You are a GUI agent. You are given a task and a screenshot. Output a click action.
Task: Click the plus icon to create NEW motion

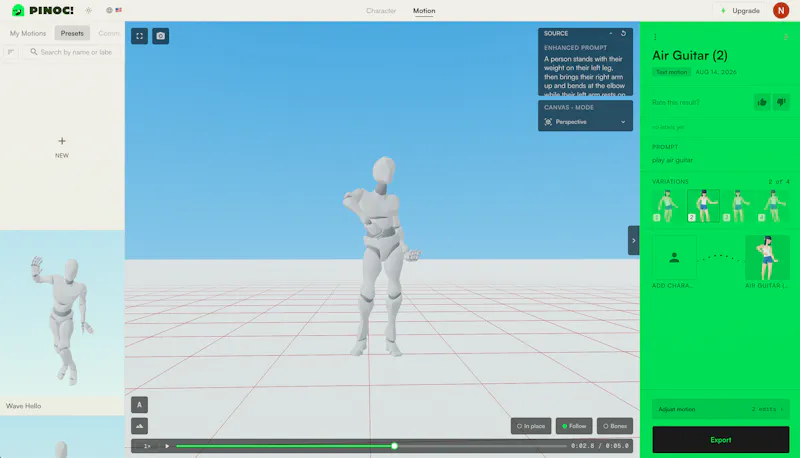[62, 141]
